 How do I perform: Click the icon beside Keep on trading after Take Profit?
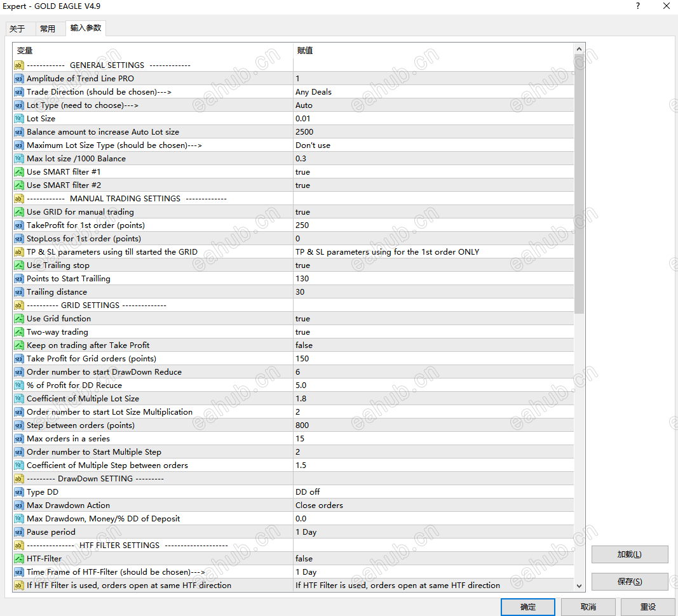tap(18, 345)
